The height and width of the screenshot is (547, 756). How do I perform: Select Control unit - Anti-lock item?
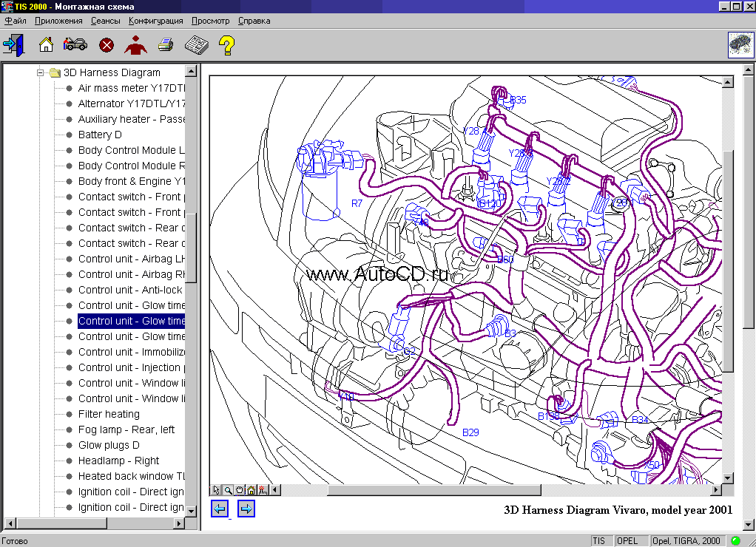pyautogui.click(x=130, y=290)
